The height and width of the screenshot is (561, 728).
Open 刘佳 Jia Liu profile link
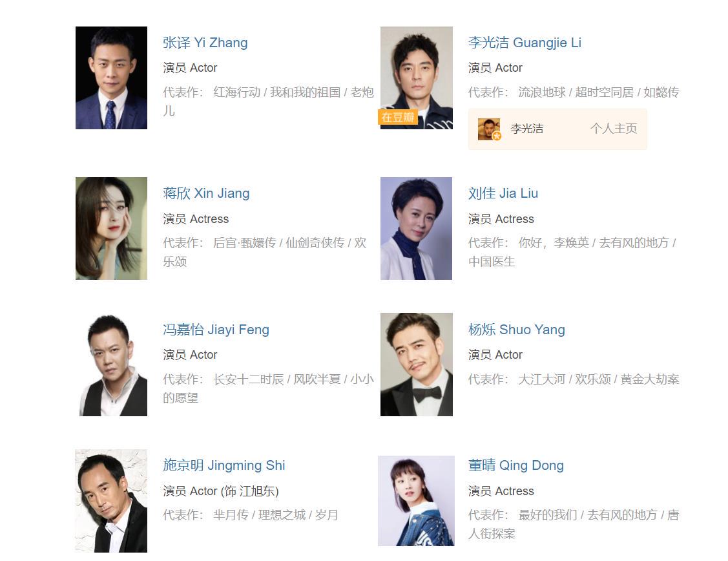point(503,193)
